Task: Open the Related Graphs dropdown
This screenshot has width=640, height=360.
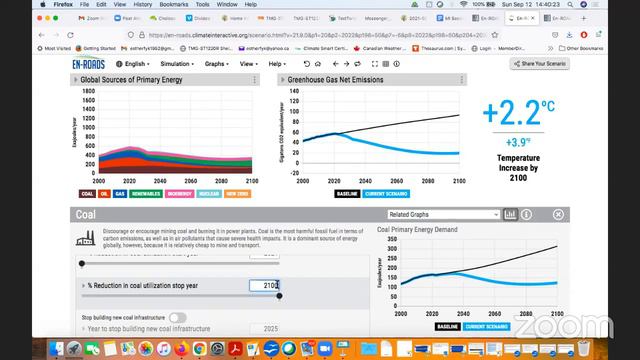Action: coord(444,214)
